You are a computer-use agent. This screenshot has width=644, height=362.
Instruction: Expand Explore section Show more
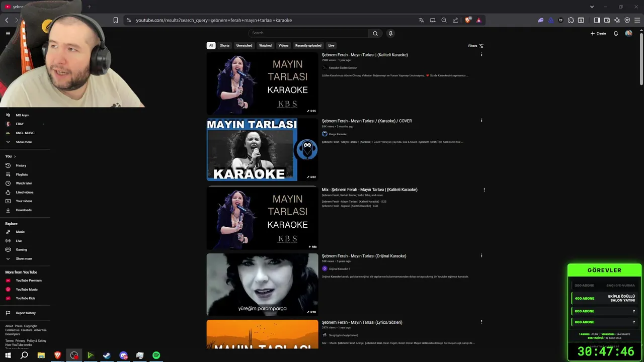[x=24, y=258]
